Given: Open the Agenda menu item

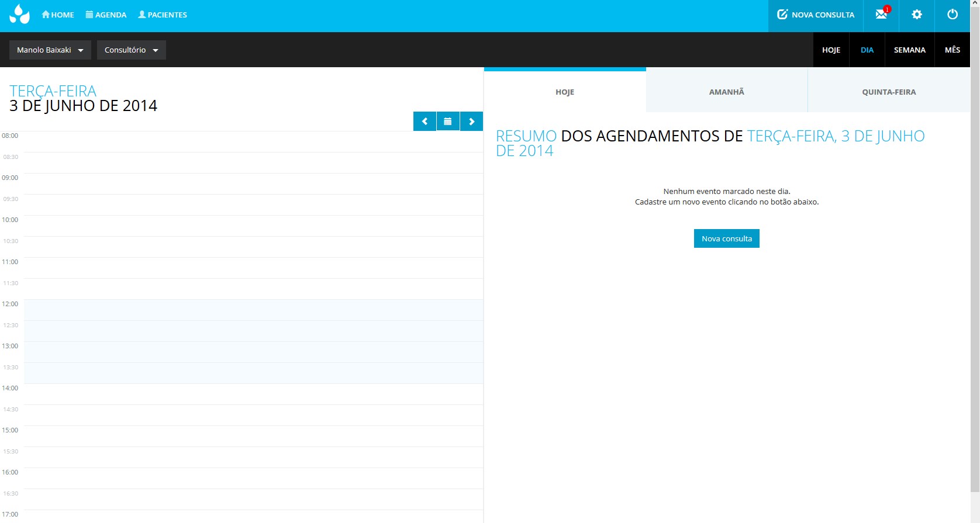Looking at the screenshot, I should click(106, 15).
